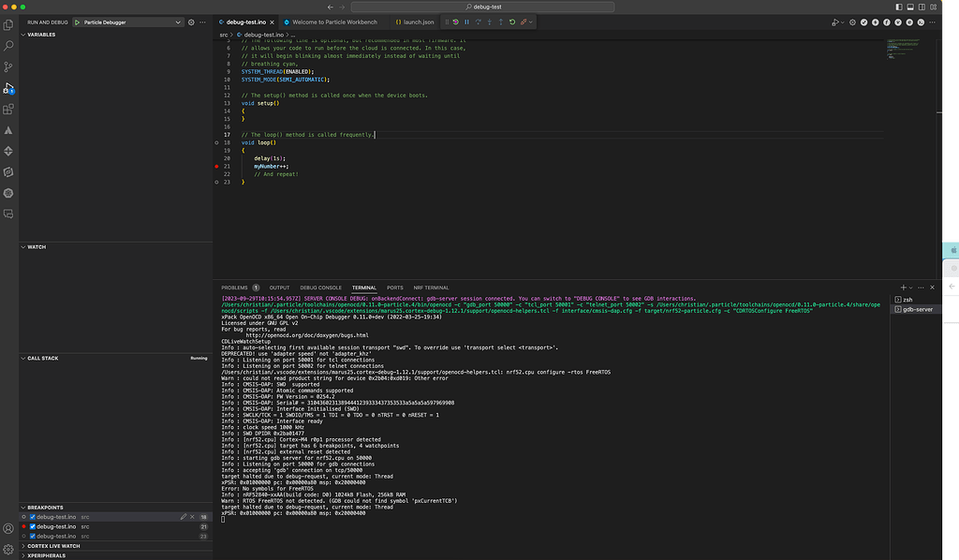
Task: Select the Source Control icon
Action: [x=8, y=65]
